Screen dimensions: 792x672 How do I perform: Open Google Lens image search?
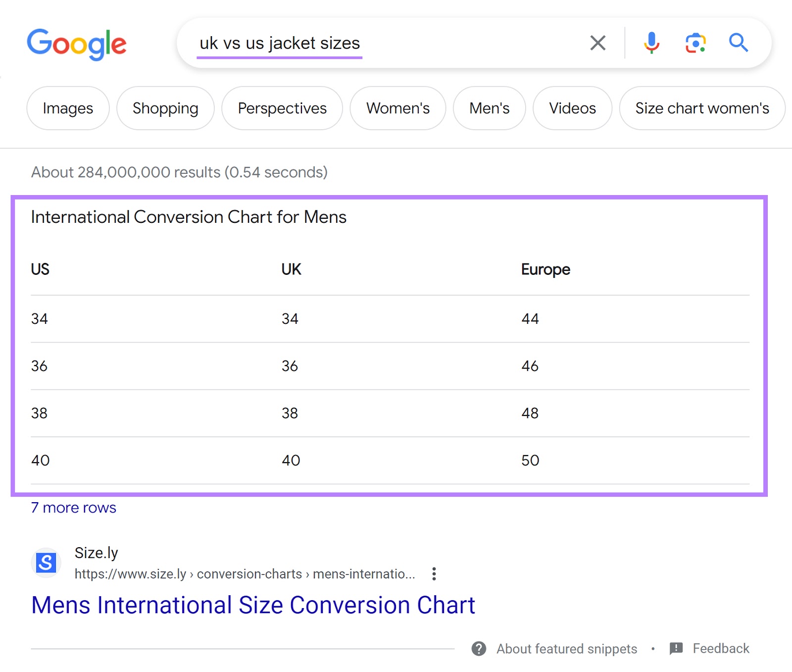(x=695, y=43)
